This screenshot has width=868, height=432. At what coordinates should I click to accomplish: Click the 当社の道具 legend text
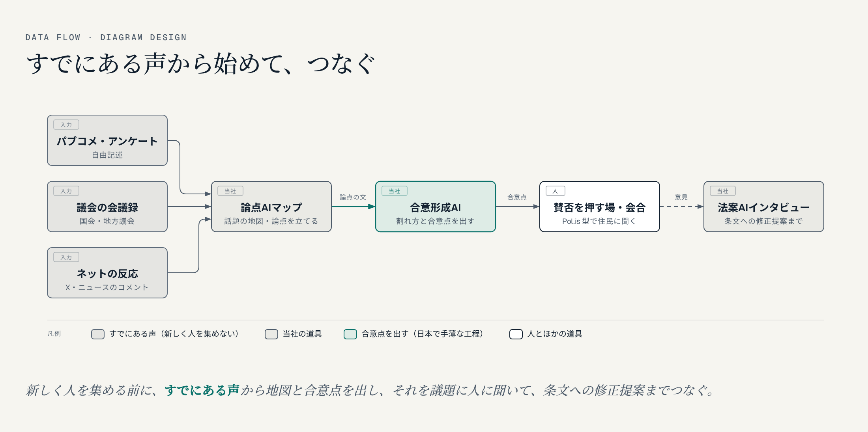302,334
